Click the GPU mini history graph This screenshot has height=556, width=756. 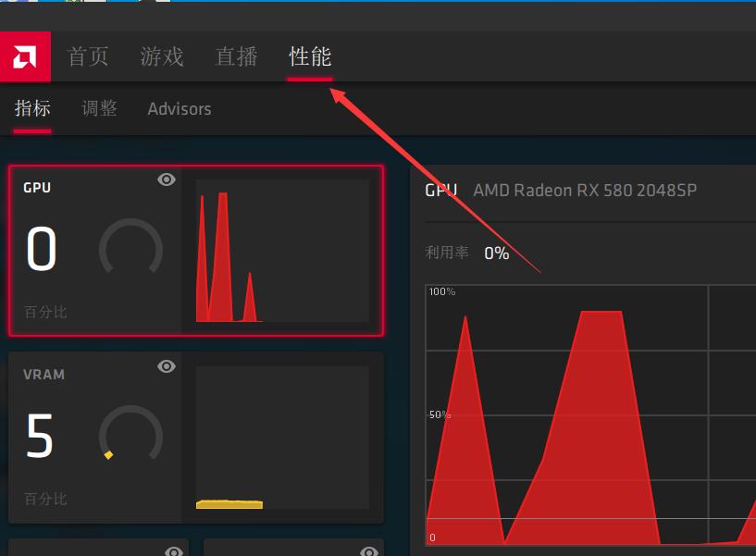[282, 251]
